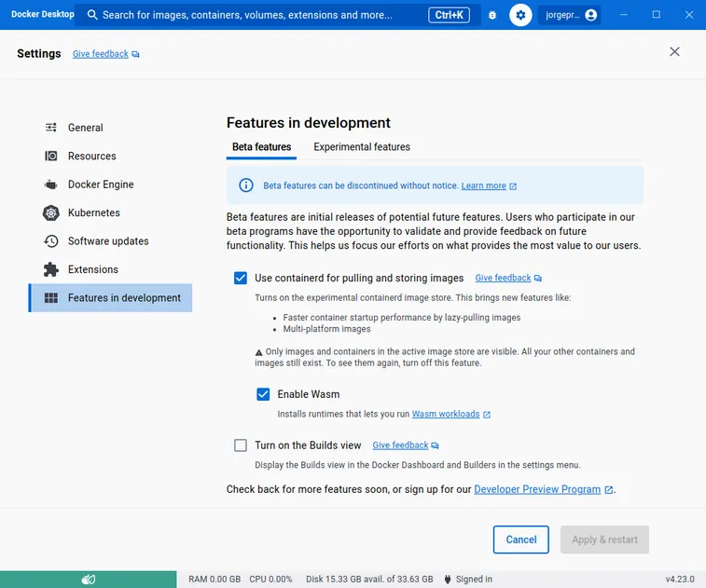Viewport: 706px width, 588px height.
Task: Disable containerd for pulling and storing images
Action: 241,278
